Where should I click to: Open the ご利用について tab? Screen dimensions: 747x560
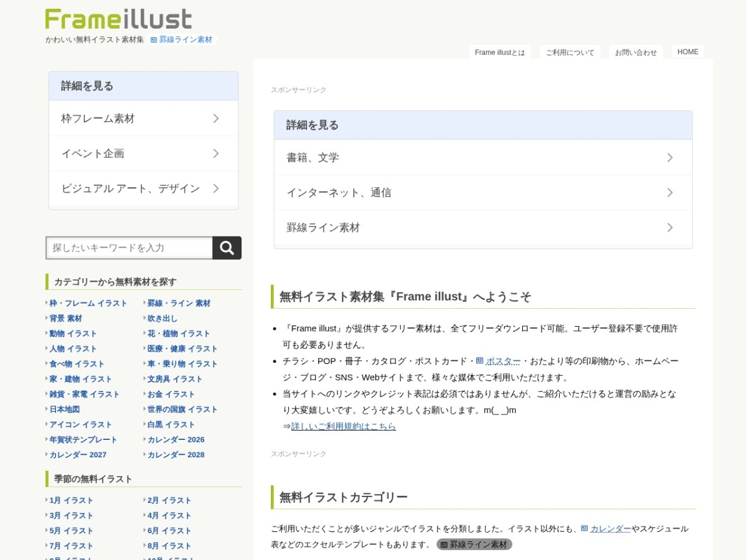click(x=570, y=52)
